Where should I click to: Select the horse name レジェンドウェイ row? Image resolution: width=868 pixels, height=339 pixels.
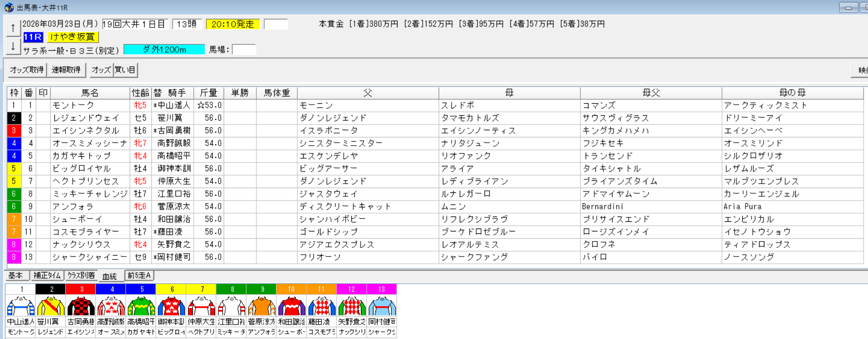[x=86, y=118]
